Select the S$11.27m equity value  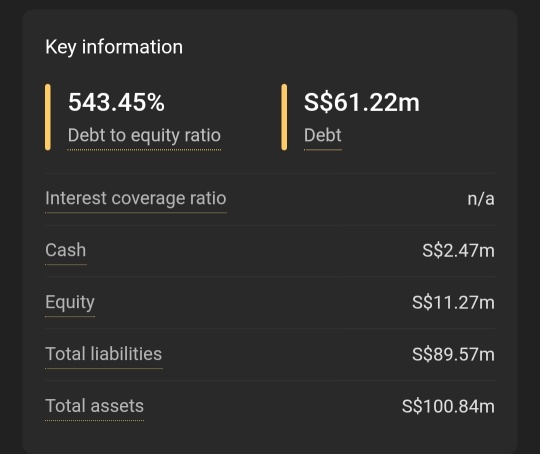(x=453, y=302)
